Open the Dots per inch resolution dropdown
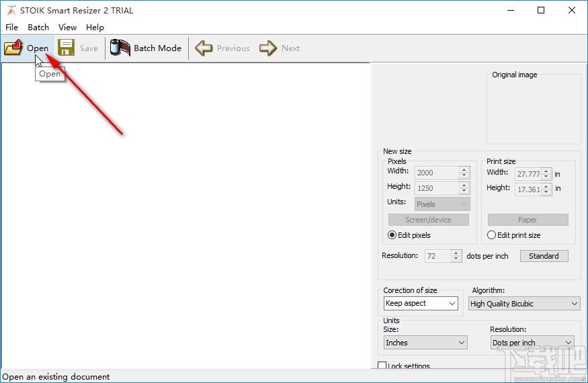 [x=532, y=343]
